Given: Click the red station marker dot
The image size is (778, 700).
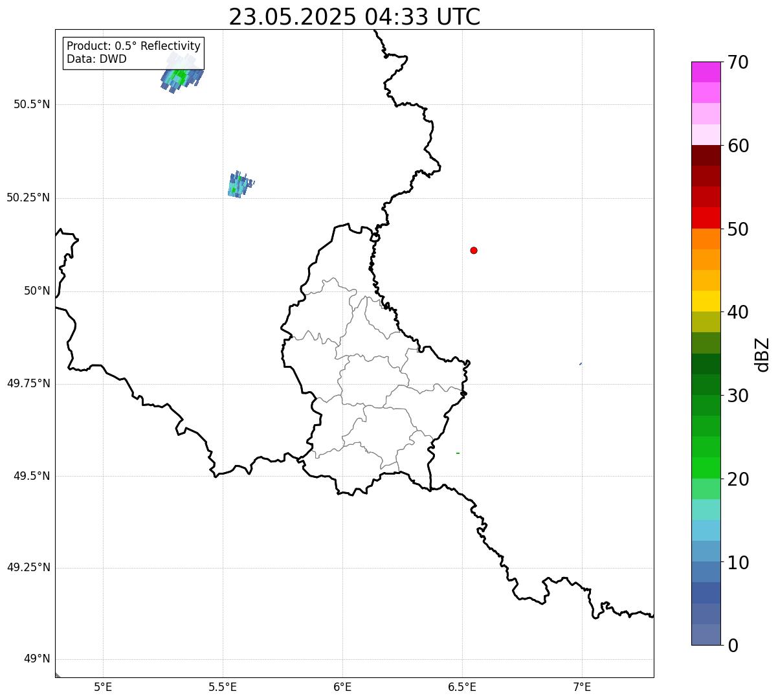Looking at the screenshot, I should pyautogui.click(x=474, y=250).
